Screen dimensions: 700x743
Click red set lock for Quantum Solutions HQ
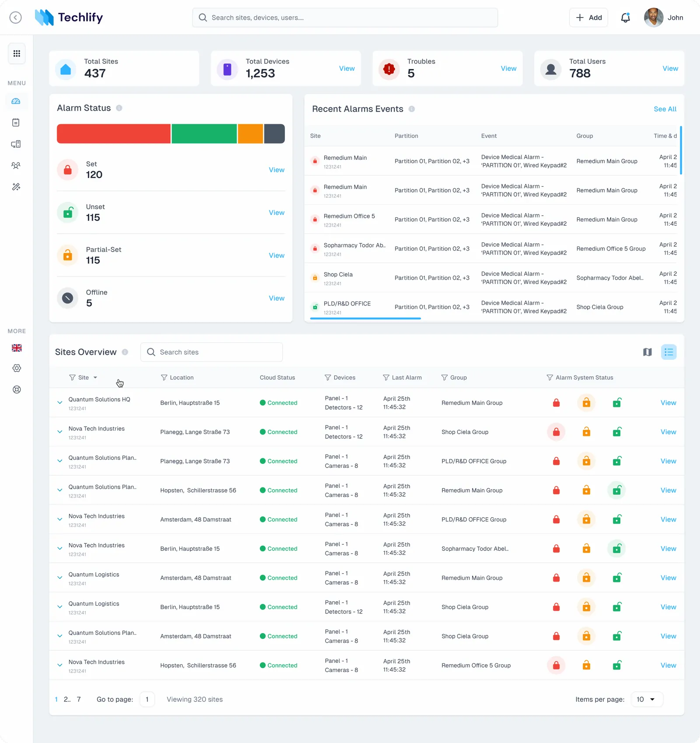(x=556, y=403)
